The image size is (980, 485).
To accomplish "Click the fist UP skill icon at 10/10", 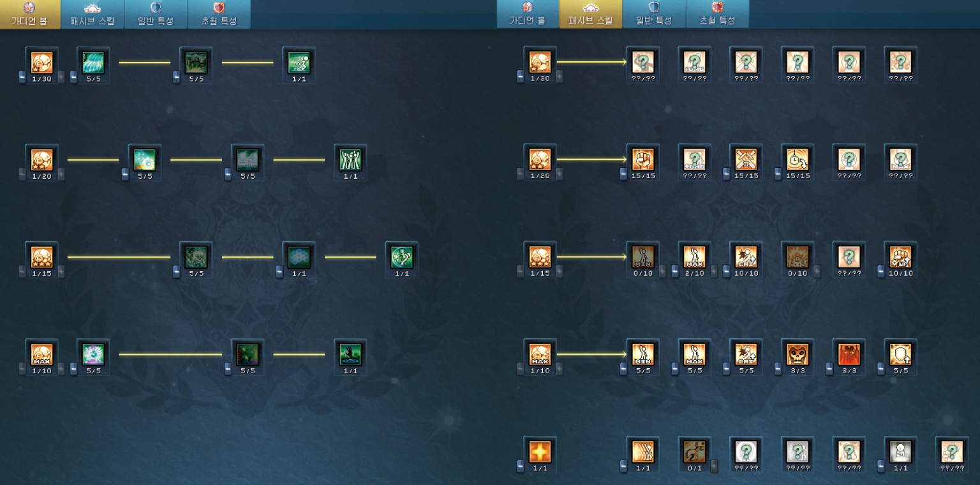I will (900, 257).
